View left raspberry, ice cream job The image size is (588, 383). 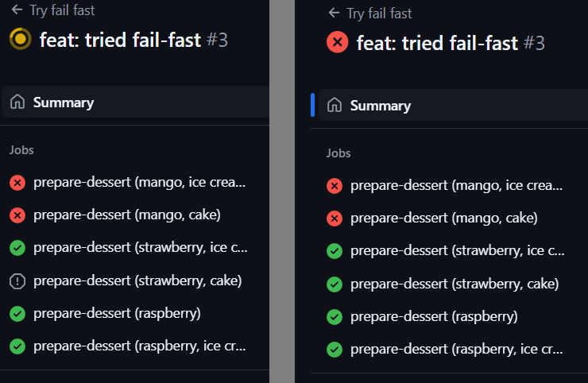pos(140,346)
